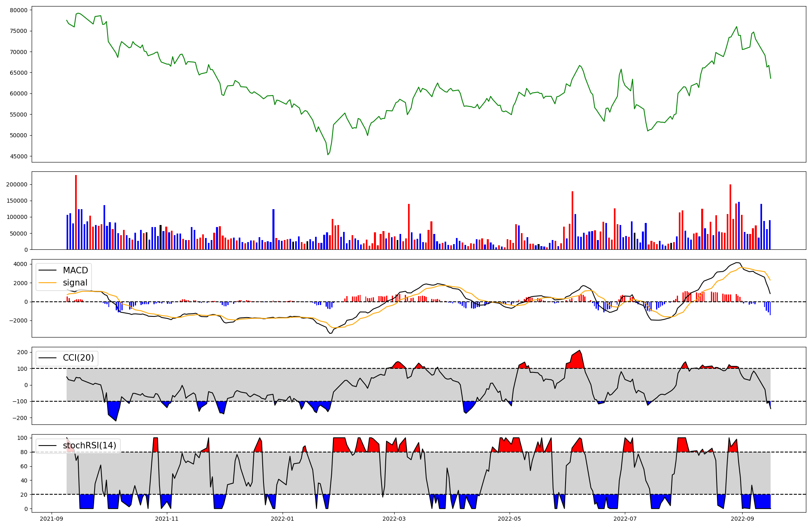This screenshot has height=528, width=812.
Task: Click the 45000 price axis tick label
Action: point(18,156)
